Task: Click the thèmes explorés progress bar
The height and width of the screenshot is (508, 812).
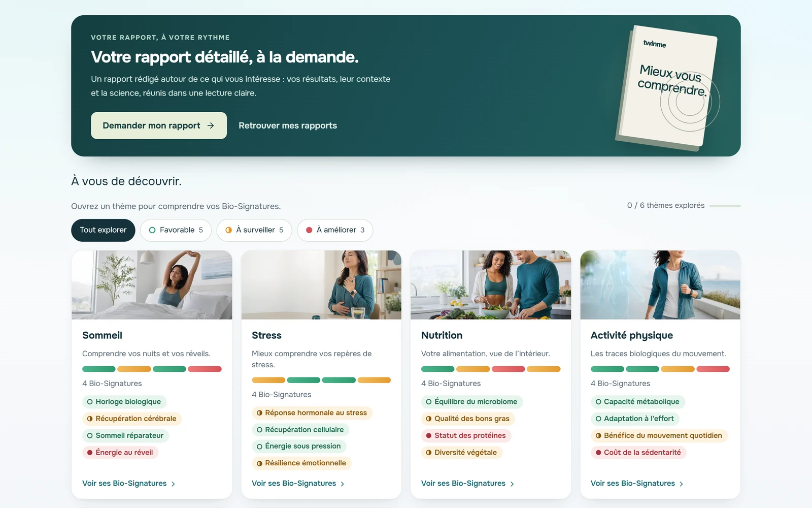Action: click(725, 206)
